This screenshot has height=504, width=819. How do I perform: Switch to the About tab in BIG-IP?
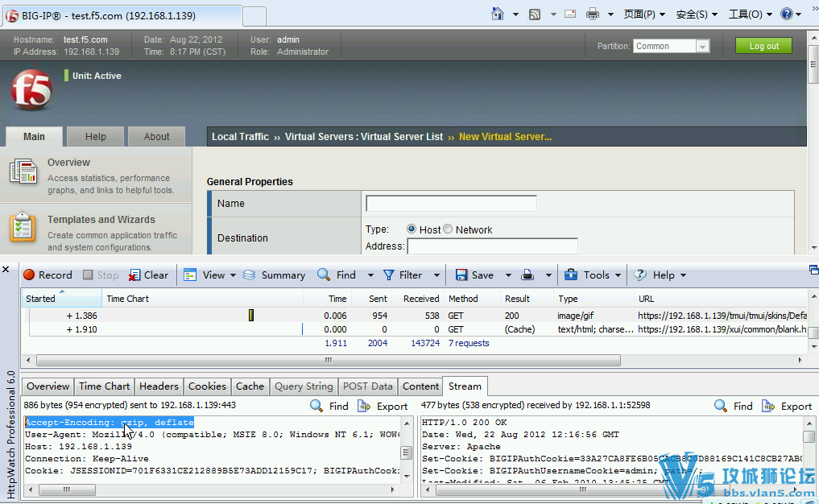pos(157,136)
